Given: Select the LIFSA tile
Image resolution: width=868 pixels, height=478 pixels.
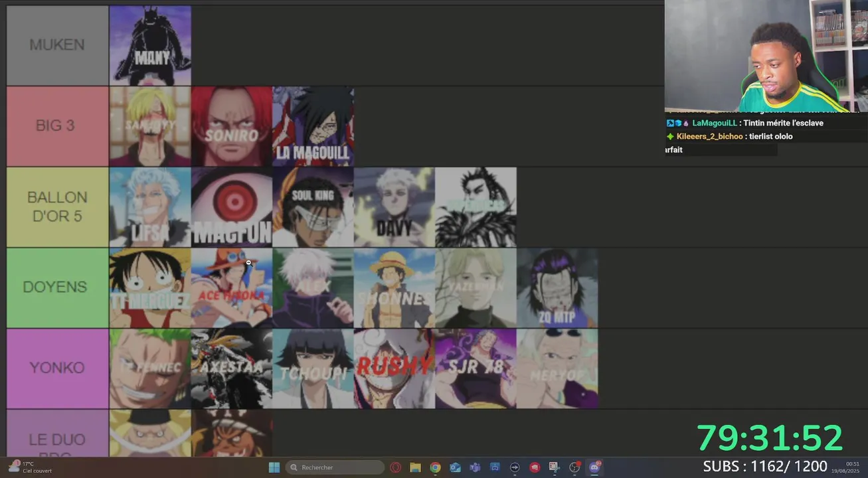Looking at the screenshot, I should (x=150, y=207).
